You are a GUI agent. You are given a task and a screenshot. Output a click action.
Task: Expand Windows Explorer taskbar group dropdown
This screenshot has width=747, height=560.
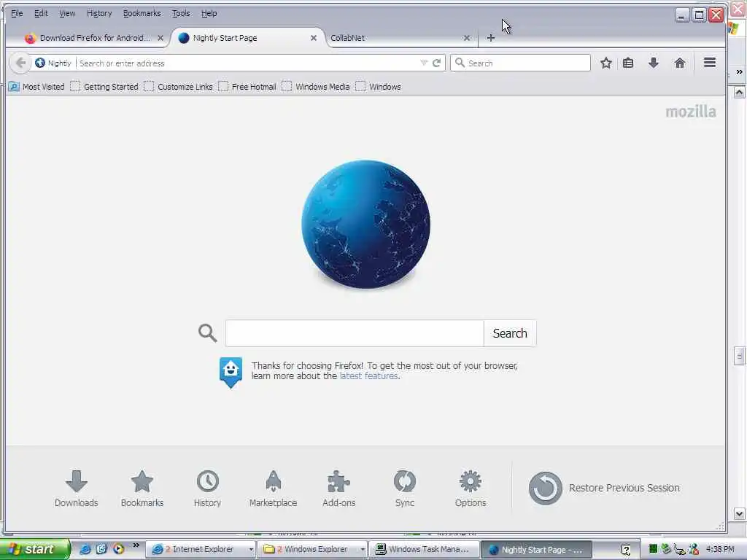[363, 550]
